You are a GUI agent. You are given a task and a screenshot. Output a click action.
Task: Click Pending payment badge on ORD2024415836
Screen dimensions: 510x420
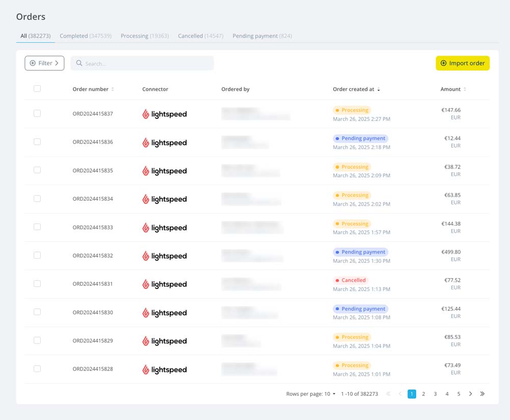361,138
